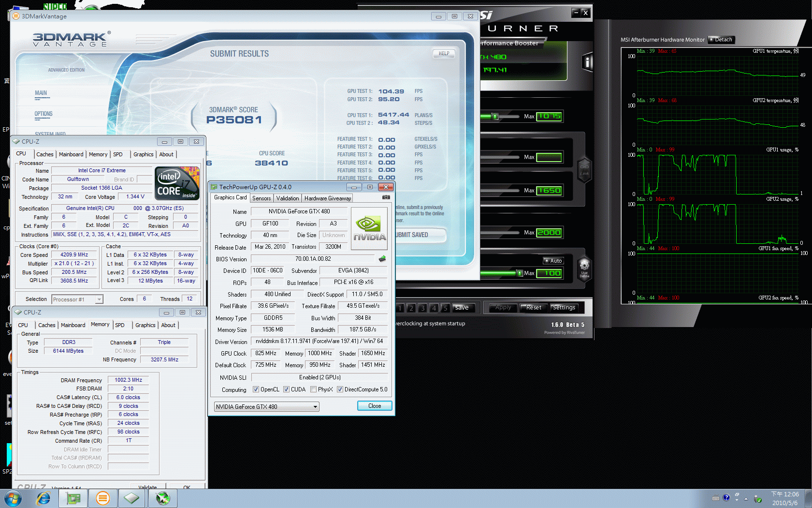Switch to GPU-Z taskbar icon
This screenshot has height=508, width=812.
click(73, 498)
